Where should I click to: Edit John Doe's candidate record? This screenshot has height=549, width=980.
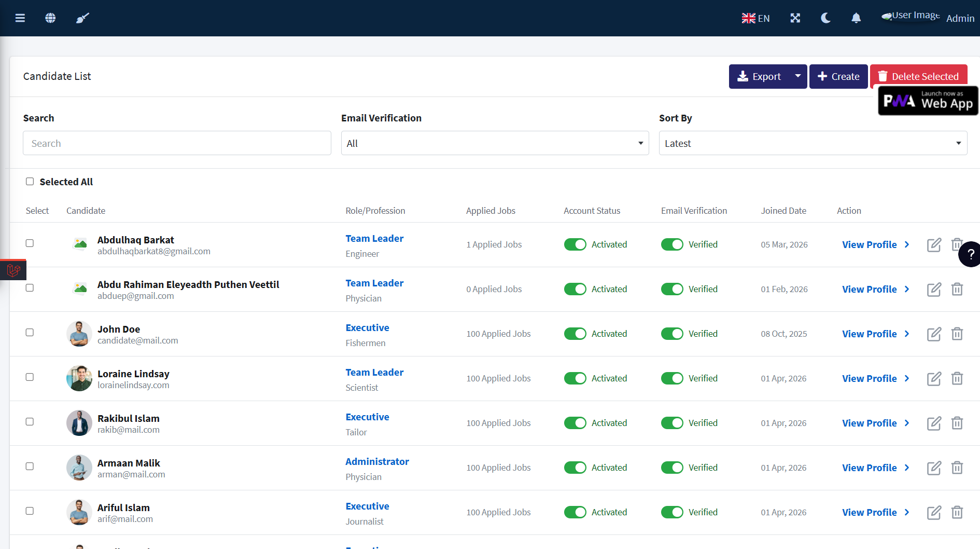tap(934, 334)
